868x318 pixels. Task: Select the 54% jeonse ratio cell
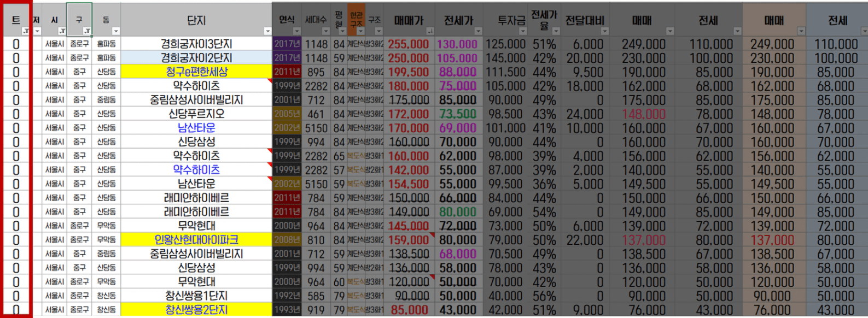[544, 211]
